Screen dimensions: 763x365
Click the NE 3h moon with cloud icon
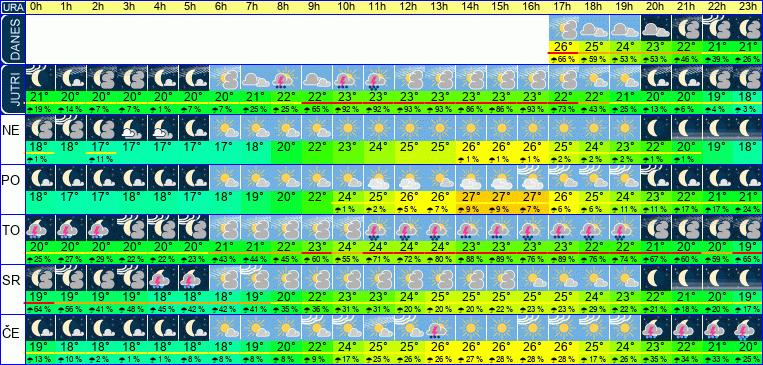[x=132, y=128]
